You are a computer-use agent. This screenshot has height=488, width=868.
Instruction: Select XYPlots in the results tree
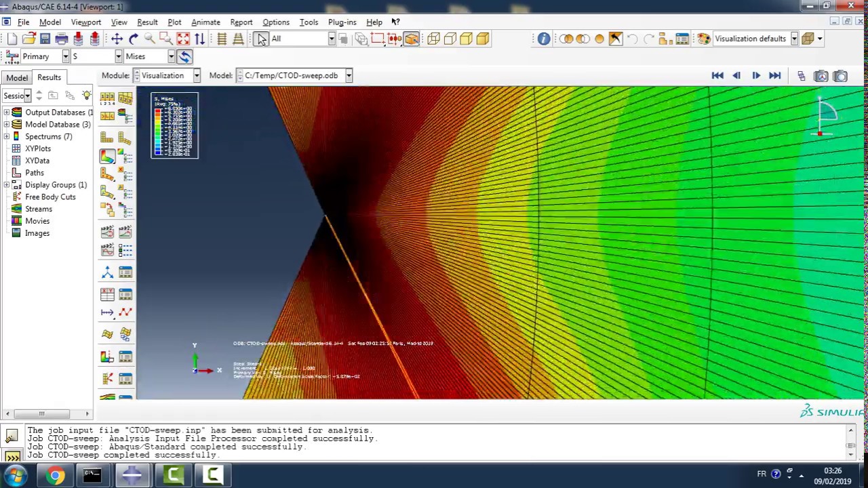point(38,148)
